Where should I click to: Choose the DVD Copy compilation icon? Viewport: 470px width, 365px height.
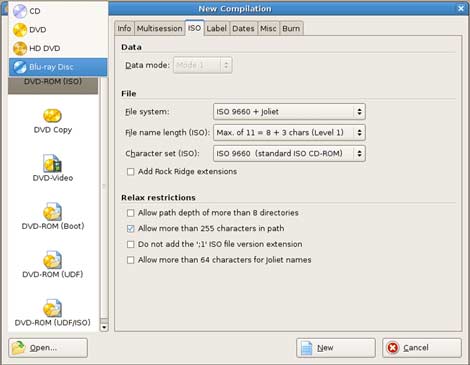52,116
